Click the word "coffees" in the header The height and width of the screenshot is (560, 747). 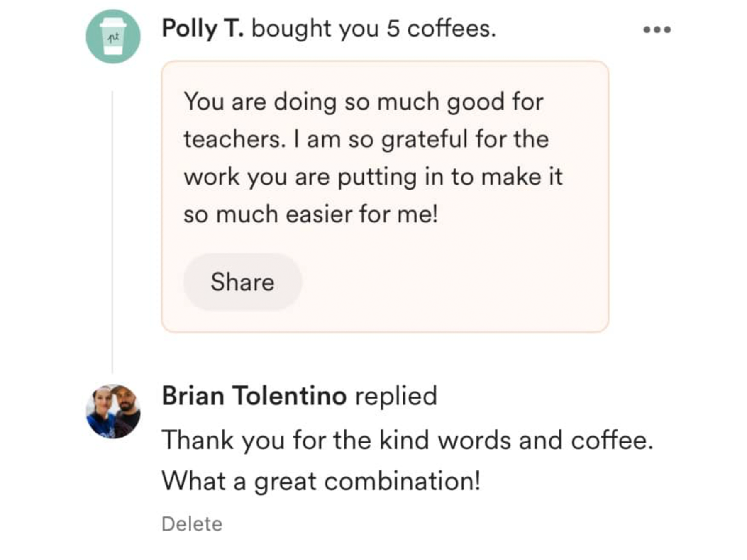[x=451, y=29]
